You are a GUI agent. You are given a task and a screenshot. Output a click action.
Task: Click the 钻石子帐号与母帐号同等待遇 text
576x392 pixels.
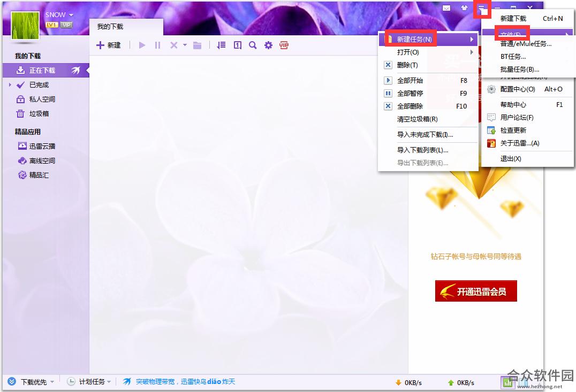tap(476, 257)
